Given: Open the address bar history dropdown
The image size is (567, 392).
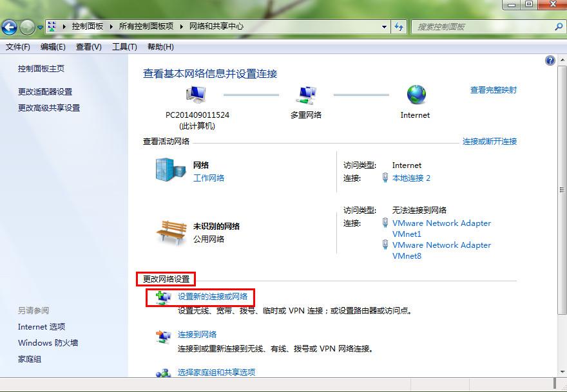Looking at the screenshot, I should click(x=383, y=27).
